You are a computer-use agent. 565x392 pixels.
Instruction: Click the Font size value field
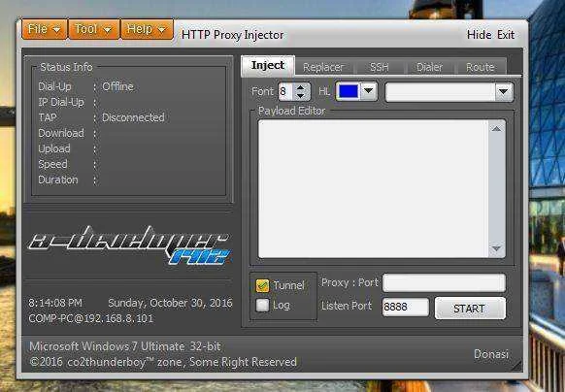(x=286, y=91)
